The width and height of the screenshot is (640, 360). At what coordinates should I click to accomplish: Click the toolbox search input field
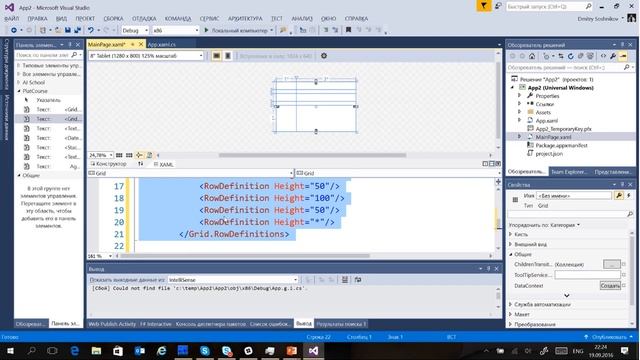tap(42, 55)
